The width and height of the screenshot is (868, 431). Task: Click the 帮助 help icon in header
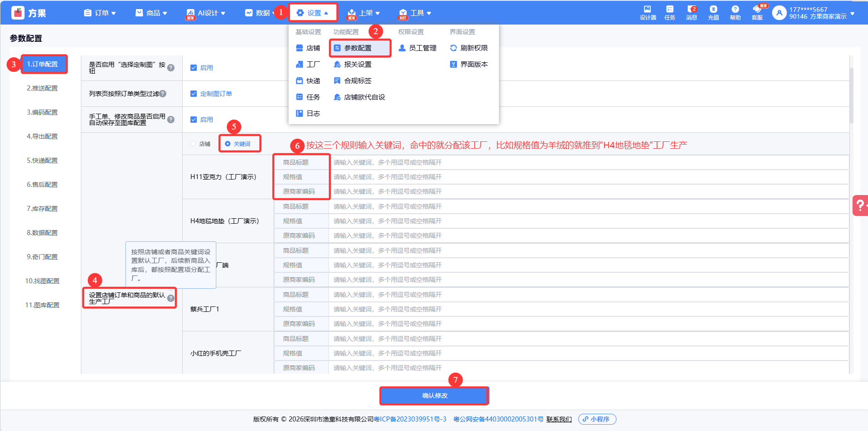click(735, 13)
